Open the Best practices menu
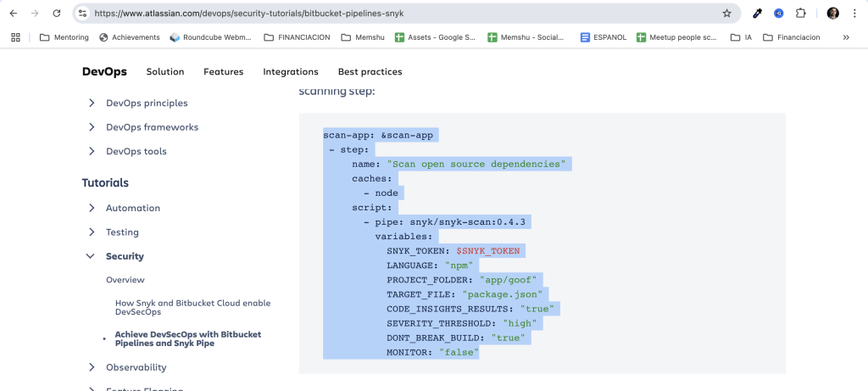The width and height of the screenshot is (868, 391). pyautogui.click(x=370, y=71)
